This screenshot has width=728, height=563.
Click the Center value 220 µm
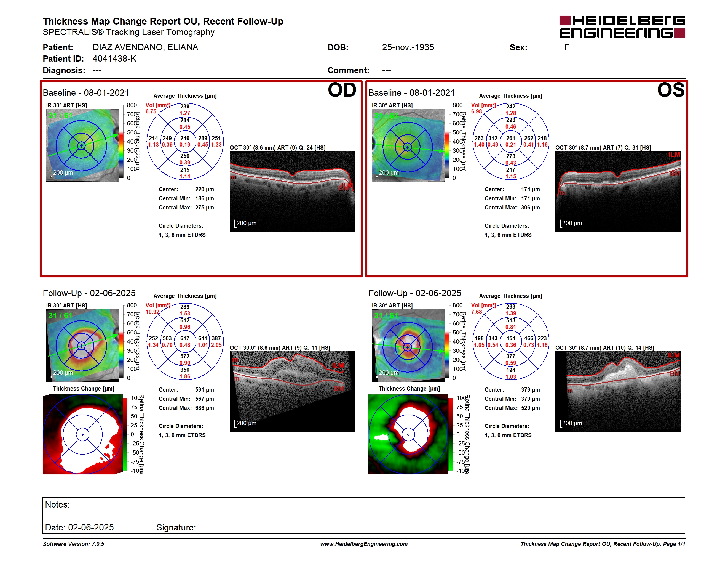pos(205,189)
